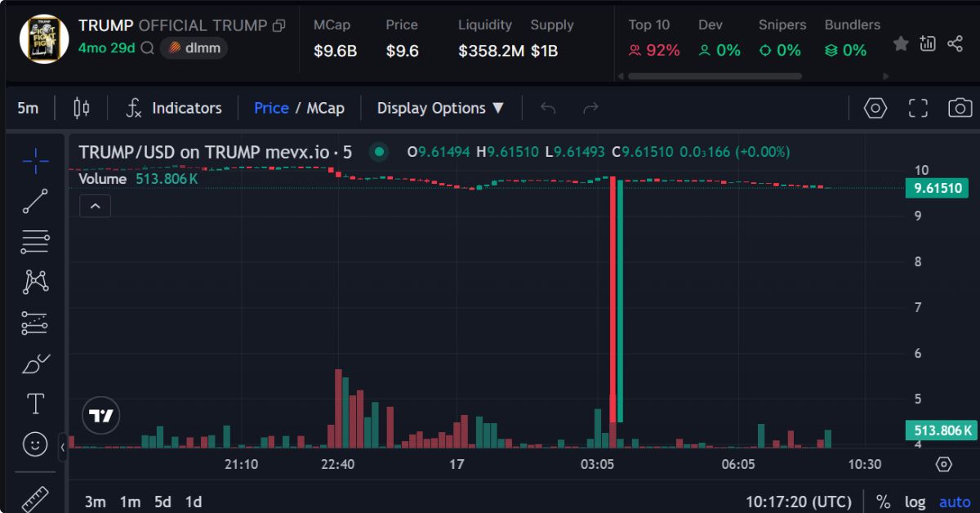Image resolution: width=980 pixels, height=513 pixels.
Task: Select the trend line drawing tool
Action: click(35, 201)
